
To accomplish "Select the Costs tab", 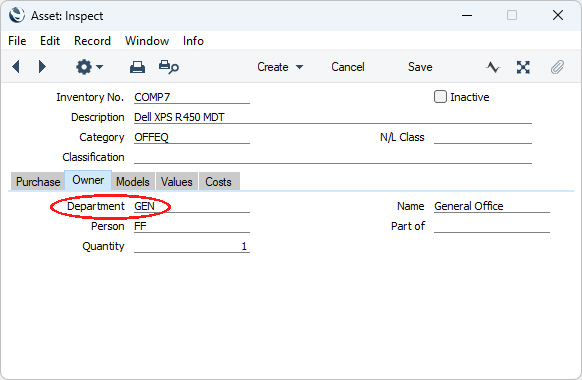I will (x=219, y=181).
